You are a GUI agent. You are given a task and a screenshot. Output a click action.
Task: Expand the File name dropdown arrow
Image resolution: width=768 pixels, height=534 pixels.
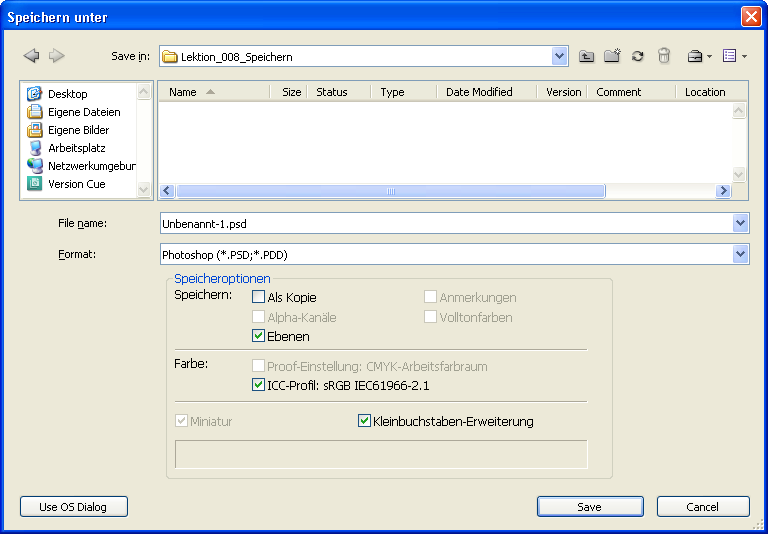tap(740, 223)
